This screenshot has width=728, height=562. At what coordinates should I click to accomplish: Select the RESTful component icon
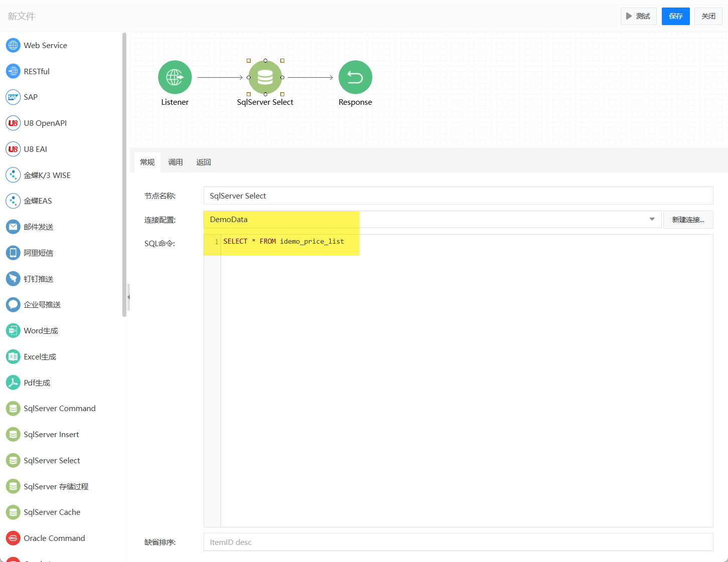coord(13,71)
